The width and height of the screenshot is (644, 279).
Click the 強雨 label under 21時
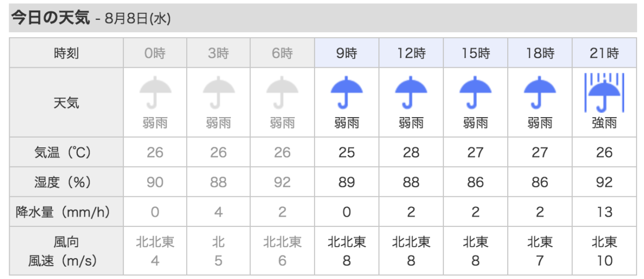[x=604, y=123]
